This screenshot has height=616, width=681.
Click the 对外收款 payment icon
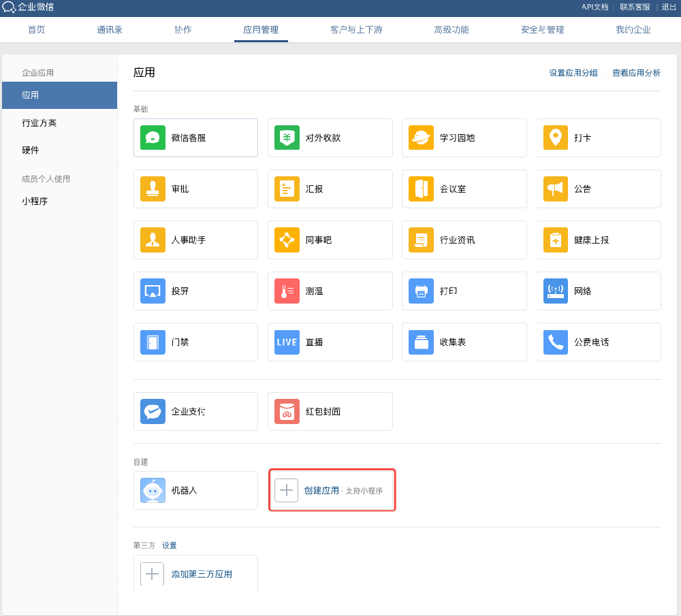click(287, 137)
